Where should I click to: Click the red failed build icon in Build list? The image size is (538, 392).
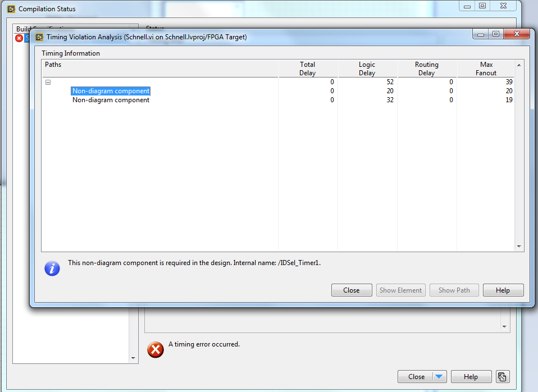(19, 38)
